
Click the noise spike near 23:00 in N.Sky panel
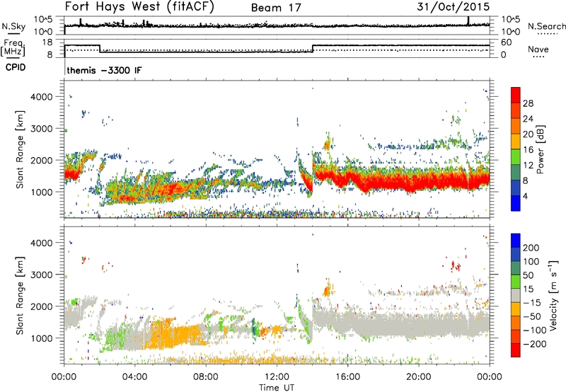click(x=468, y=21)
